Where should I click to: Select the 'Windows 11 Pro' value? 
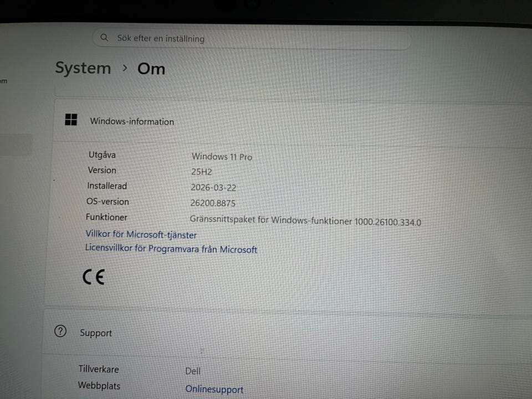[222, 157]
